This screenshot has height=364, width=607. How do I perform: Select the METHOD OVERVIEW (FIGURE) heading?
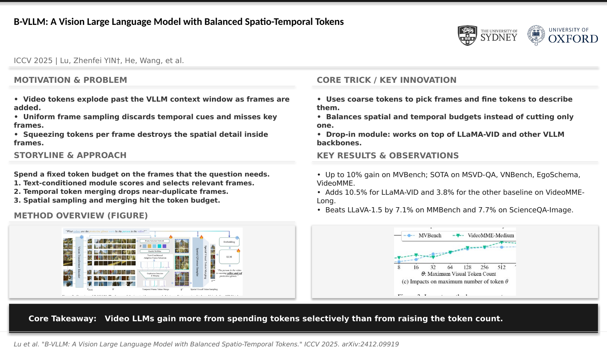point(81,216)
